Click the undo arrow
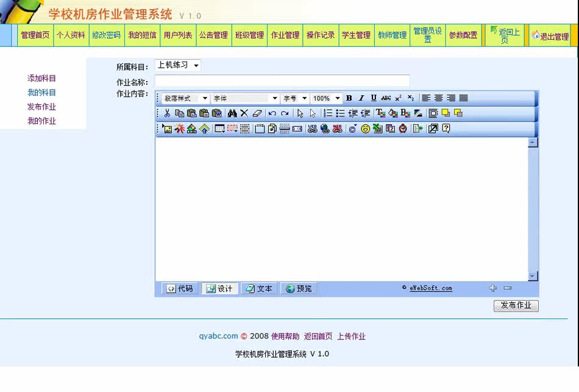This screenshot has height=392, width=579. pyautogui.click(x=272, y=113)
